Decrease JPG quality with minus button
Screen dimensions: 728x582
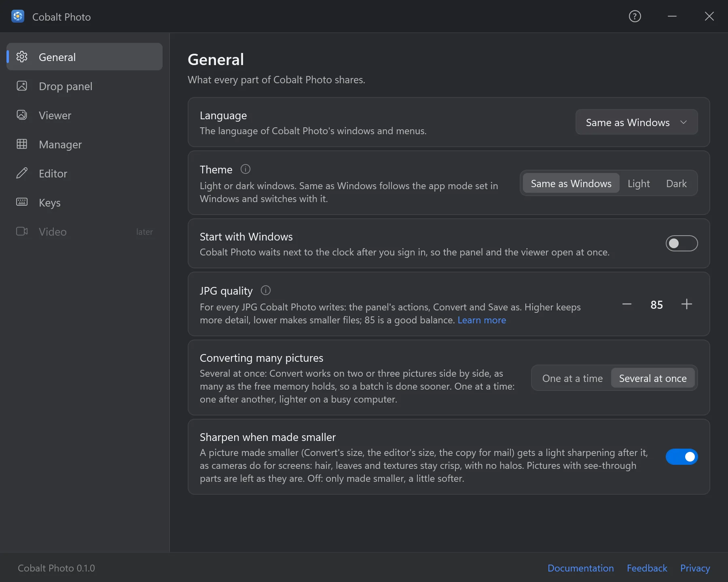(x=627, y=304)
